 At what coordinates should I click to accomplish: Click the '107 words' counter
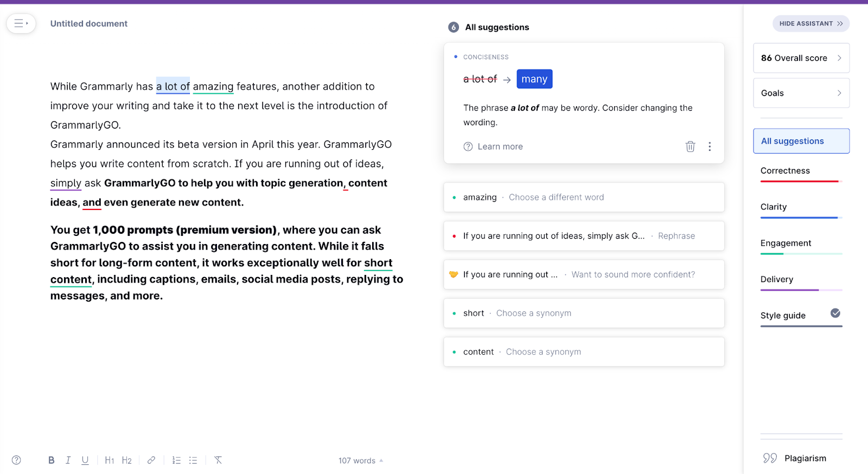tap(357, 460)
